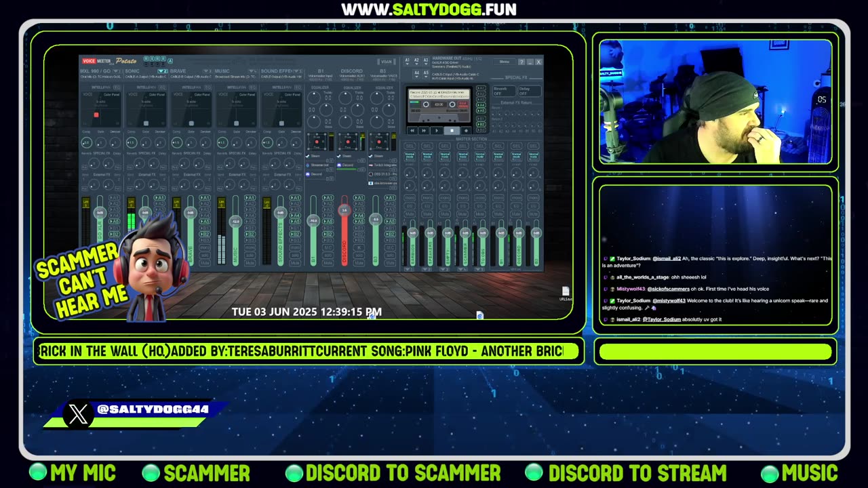Click the red position square in MXL 990 Intellipan
Screen dimensions: 868x488
[x=96, y=115]
